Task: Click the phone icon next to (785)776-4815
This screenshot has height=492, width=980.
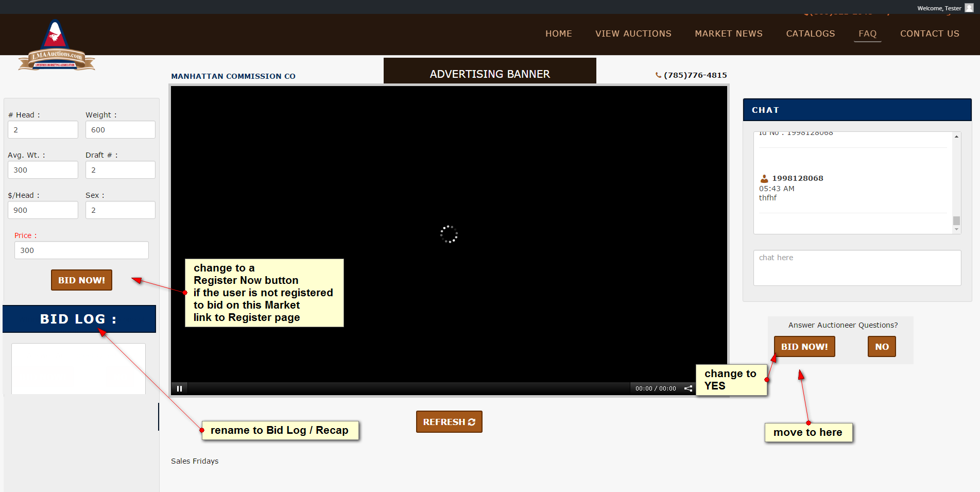Action: [x=658, y=75]
